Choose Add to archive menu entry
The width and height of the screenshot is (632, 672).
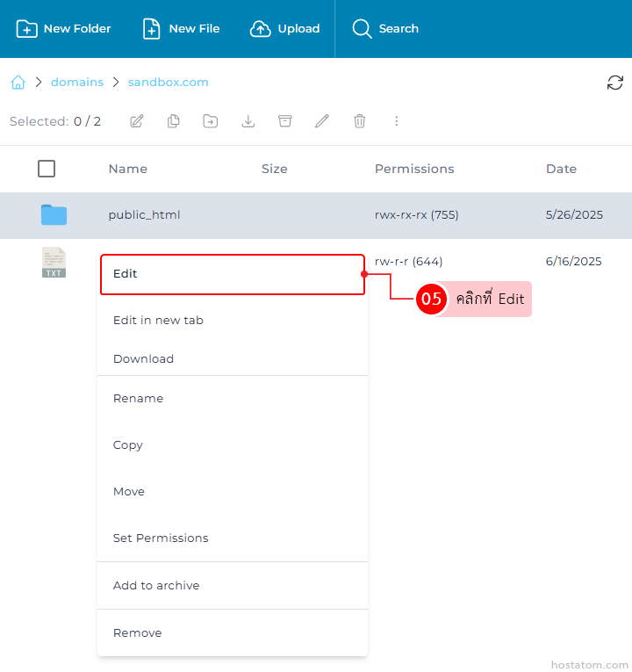pos(156,586)
